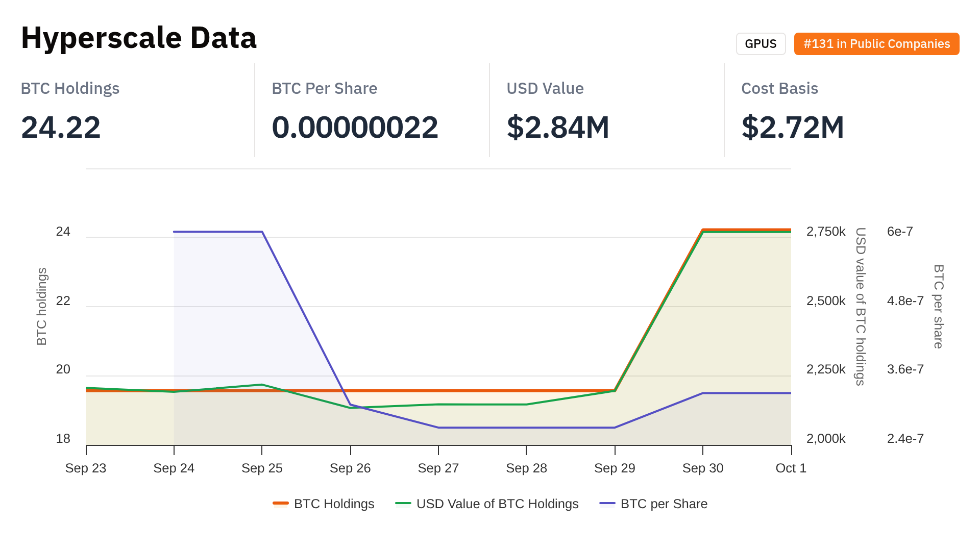Click the Hyperscale Data title

[x=139, y=38]
